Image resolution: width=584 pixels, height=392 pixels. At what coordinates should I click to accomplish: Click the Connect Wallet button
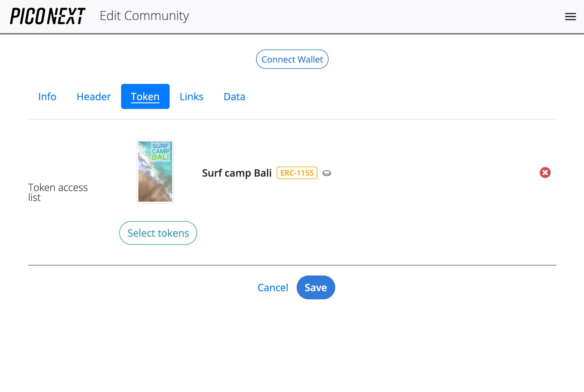pos(292,59)
